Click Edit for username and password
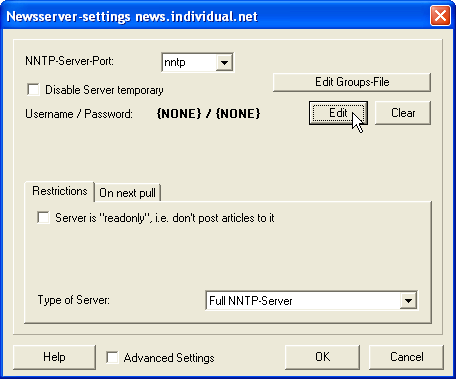The width and height of the screenshot is (456, 379). (338, 113)
